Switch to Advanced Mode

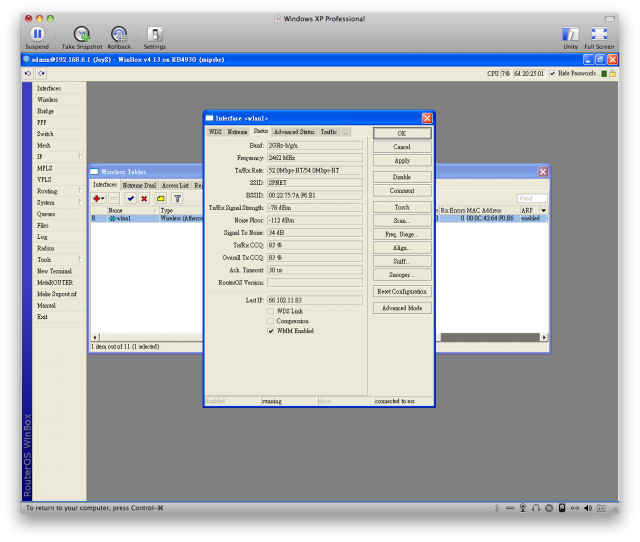click(x=402, y=308)
